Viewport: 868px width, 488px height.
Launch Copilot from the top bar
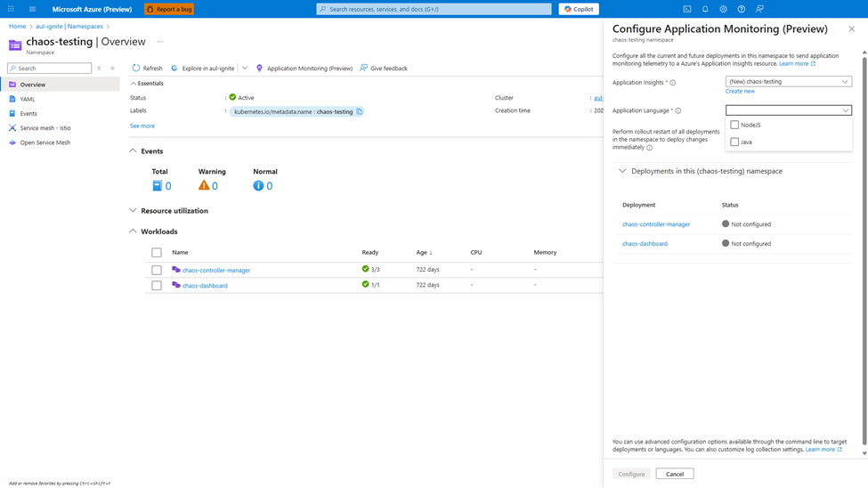(x=579, y=9)
